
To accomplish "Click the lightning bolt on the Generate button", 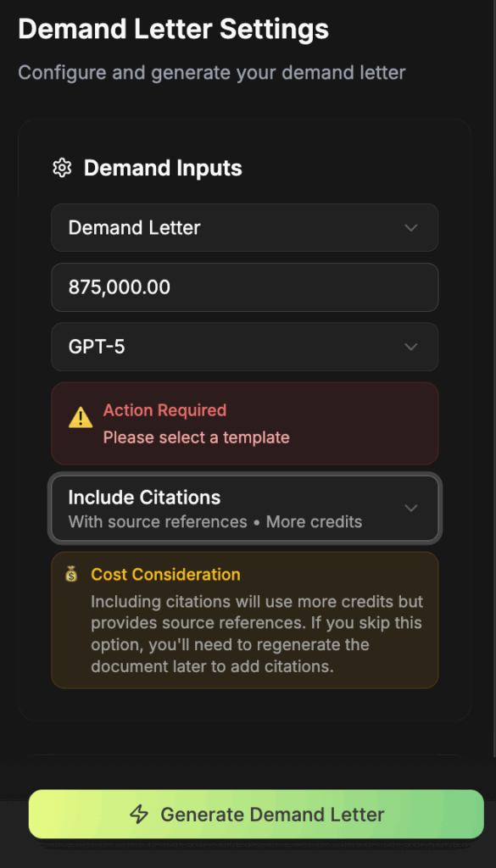I will 137,814.
